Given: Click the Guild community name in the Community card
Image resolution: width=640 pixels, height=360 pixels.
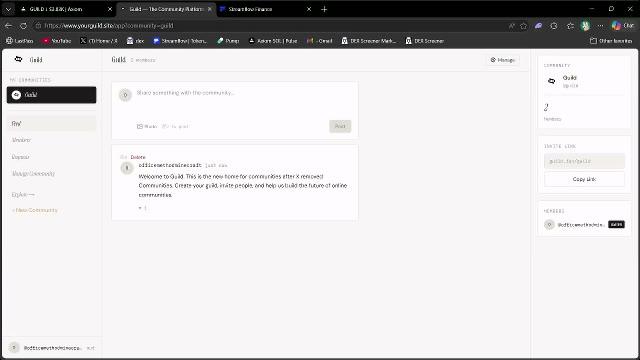Looking at the screenshot, I should [569, 78].
